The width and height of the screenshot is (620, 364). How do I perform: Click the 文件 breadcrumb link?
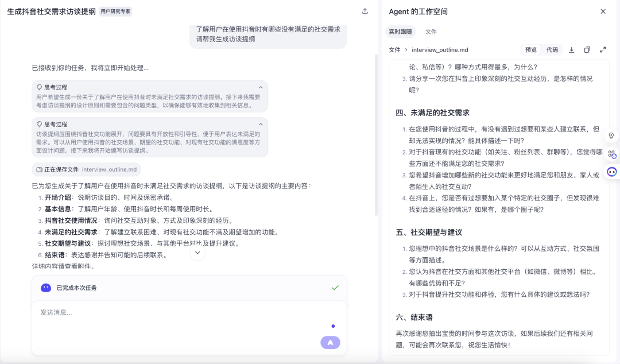pos(394,50)
